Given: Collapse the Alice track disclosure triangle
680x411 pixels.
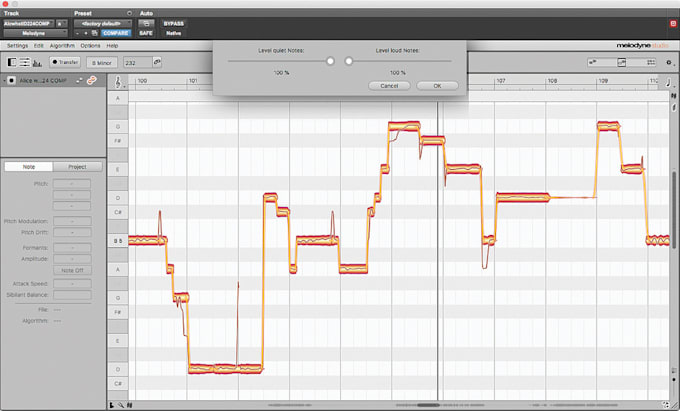Looking at the screenshot, I should click(x=4, y=81).
